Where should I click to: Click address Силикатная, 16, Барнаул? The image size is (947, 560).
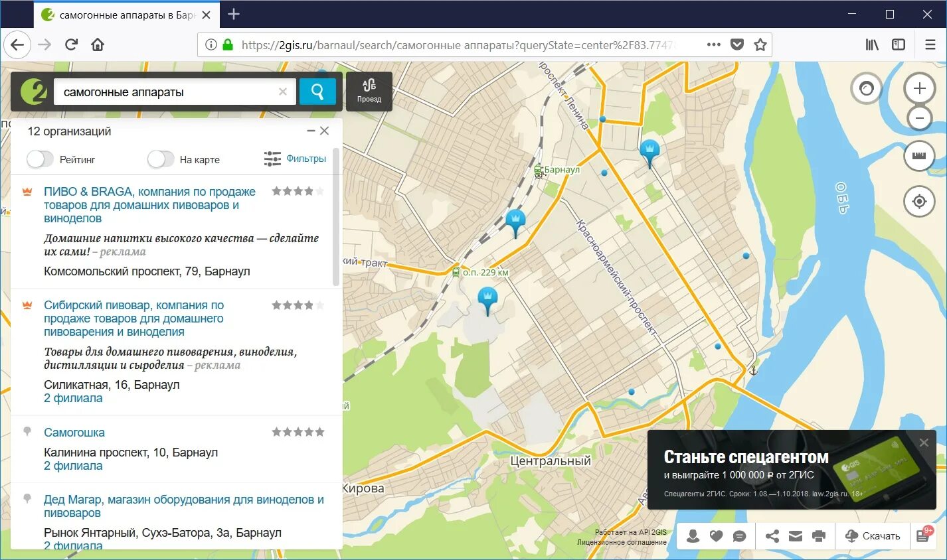pyautogui.click(x=112, y=385)
